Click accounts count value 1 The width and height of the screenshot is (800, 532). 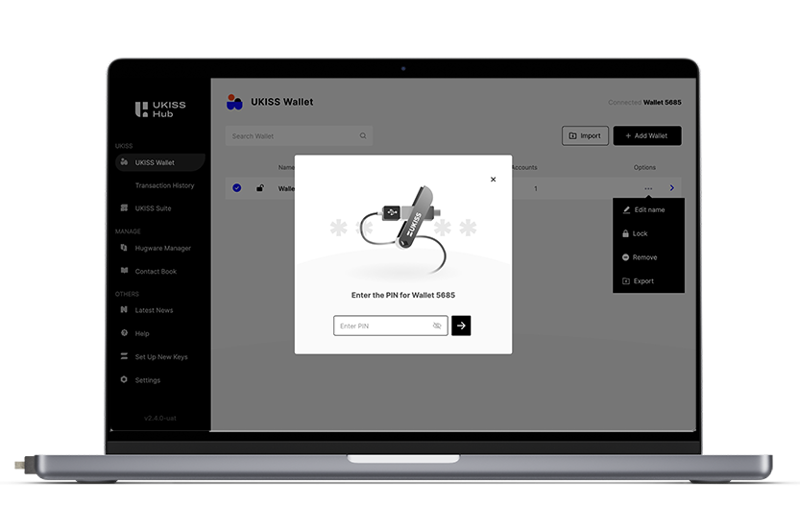pyautogui.click(x=535, y=189)
